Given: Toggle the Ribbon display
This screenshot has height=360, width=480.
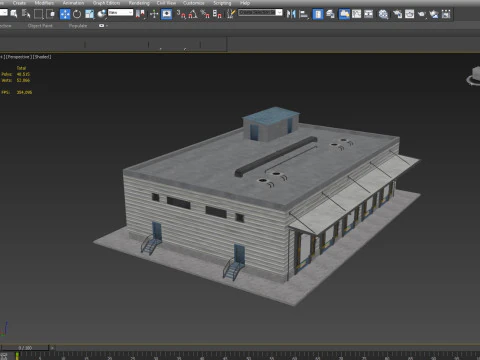Looking at the screenshot, I should tap(344, 14).
